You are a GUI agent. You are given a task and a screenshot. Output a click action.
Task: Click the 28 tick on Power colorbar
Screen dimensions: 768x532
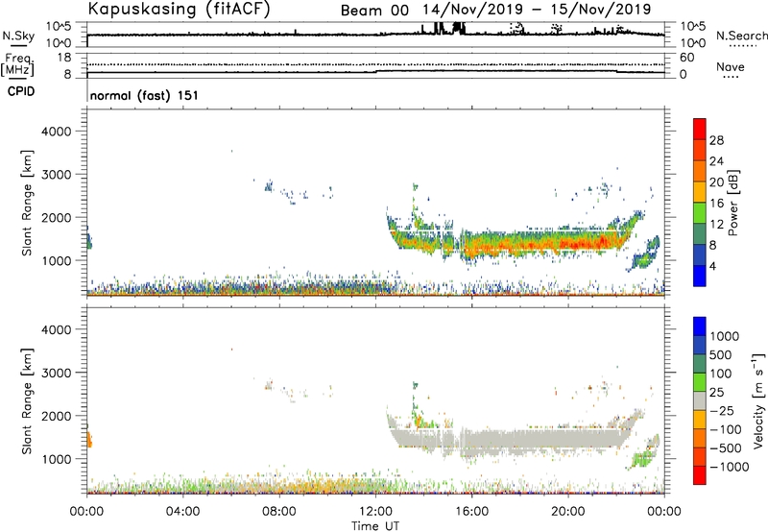pos(716,140)
